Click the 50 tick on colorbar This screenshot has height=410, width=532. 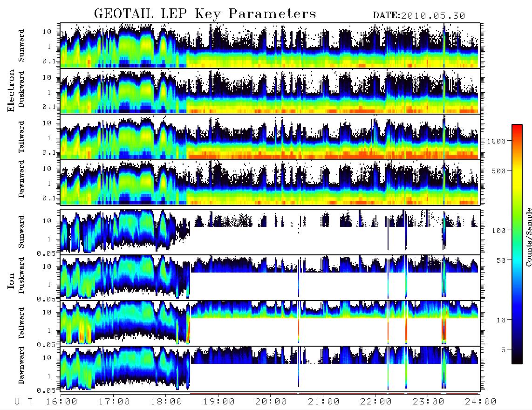(x=501, y=260)
